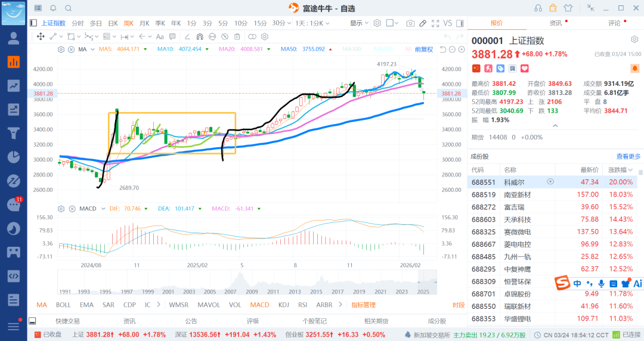Screen dimensions: 644x341
Task: Click the notification bell in the title bar
Action: tap(54, 8)
